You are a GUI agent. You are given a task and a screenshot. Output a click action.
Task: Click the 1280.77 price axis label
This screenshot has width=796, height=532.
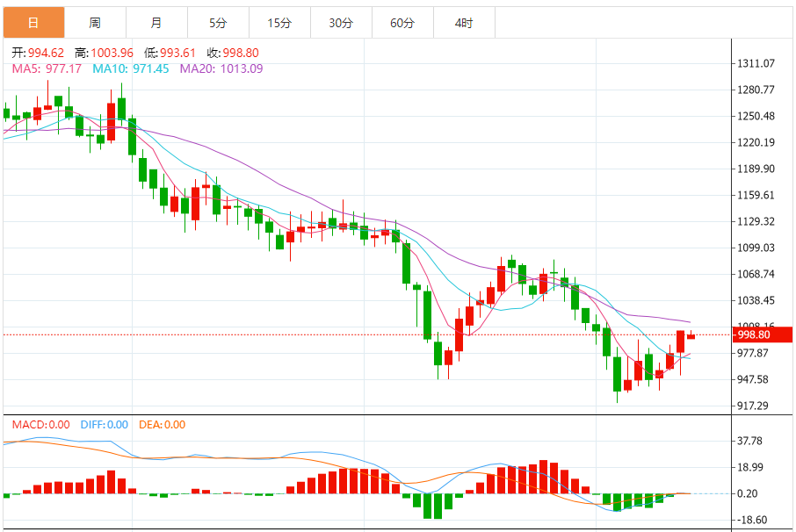tap(756, 90)
